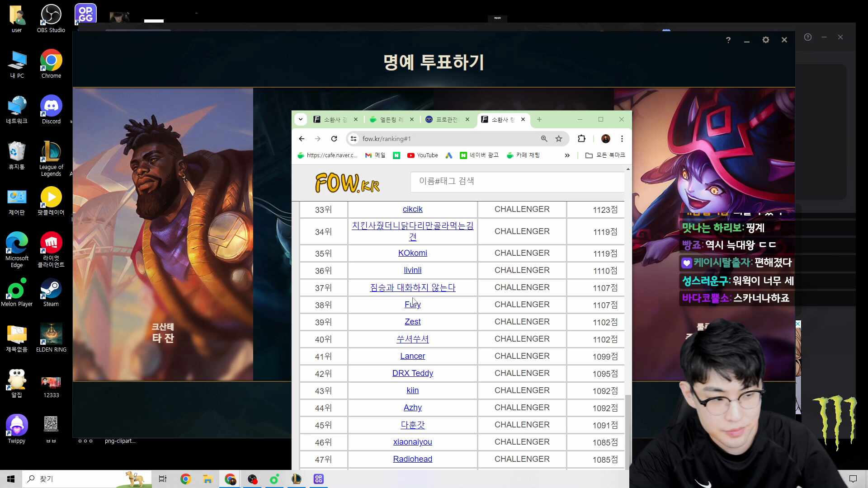Expand hidden bookmarks chevron
Image resolution: width=868 pixels, height=488 pixels.
point(567,155)
